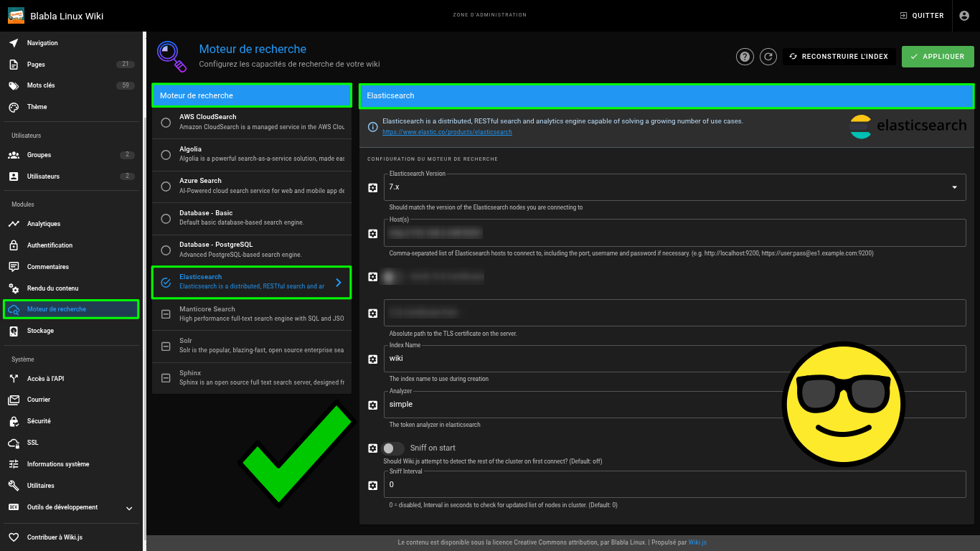
Task: Click gear icon beside Sniff Interval
Action: pyautogui.click(x=372, y=486)
